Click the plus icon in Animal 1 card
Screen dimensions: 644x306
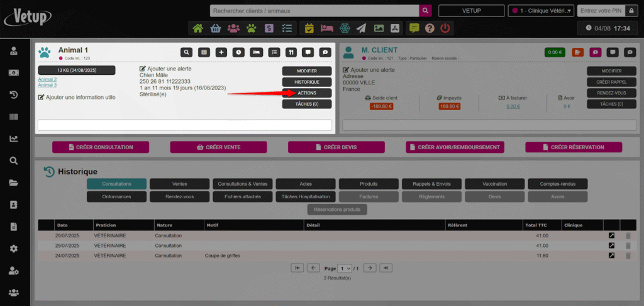(221, 52)
